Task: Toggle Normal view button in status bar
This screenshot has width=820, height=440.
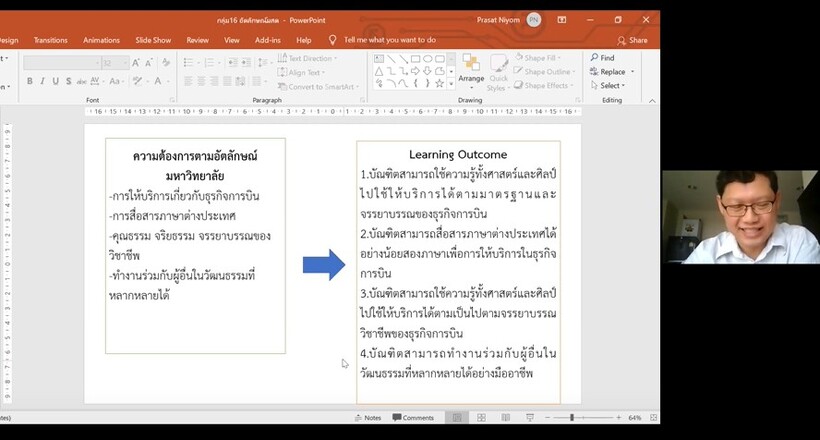Action: click(x=457, y=418)
